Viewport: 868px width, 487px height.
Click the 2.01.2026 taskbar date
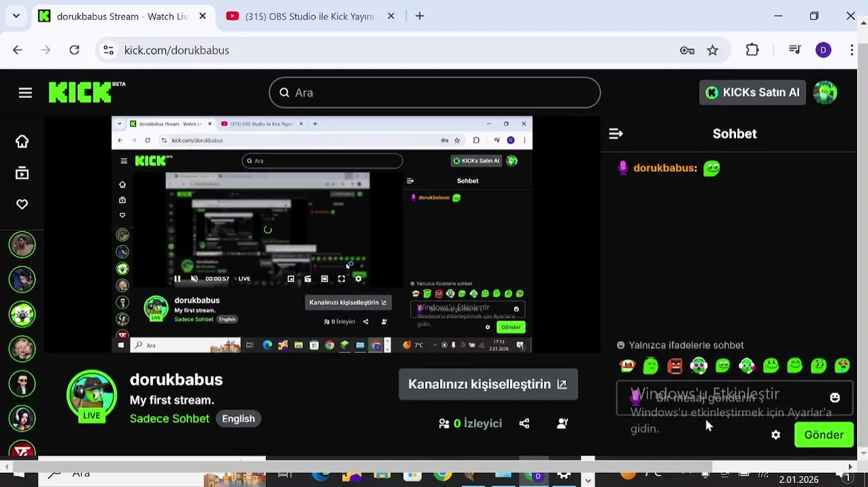798,480
